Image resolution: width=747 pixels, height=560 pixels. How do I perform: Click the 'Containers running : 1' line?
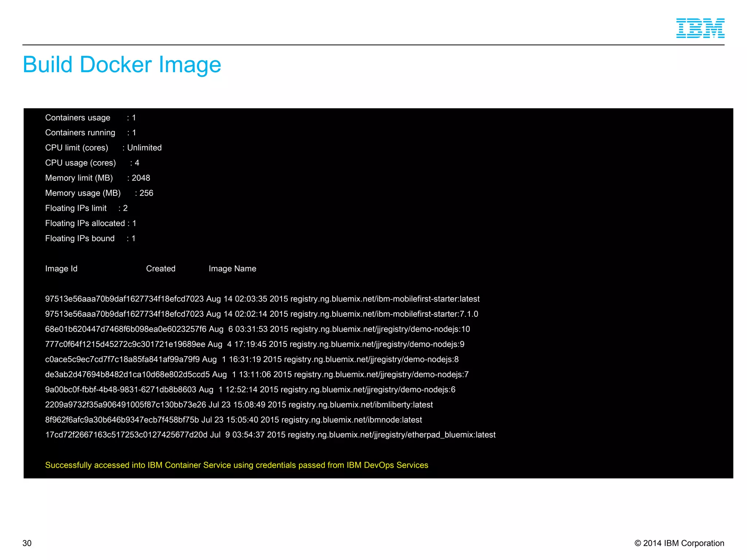[90, 133]
